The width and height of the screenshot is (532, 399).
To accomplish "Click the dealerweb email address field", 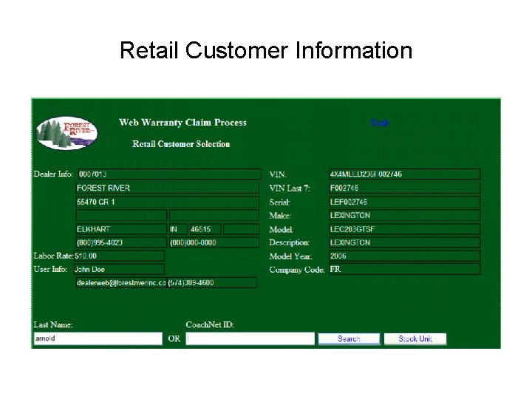I will [121, 282].
